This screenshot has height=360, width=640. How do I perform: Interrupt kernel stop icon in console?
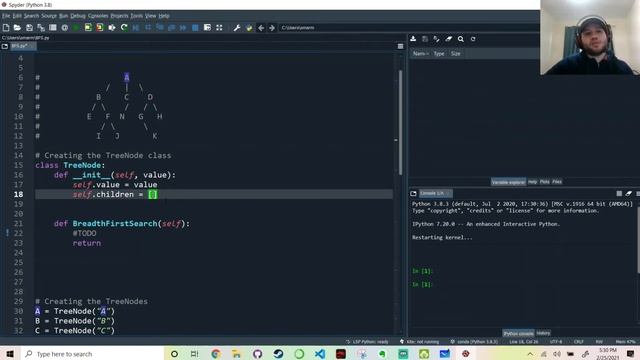point(619,193)
